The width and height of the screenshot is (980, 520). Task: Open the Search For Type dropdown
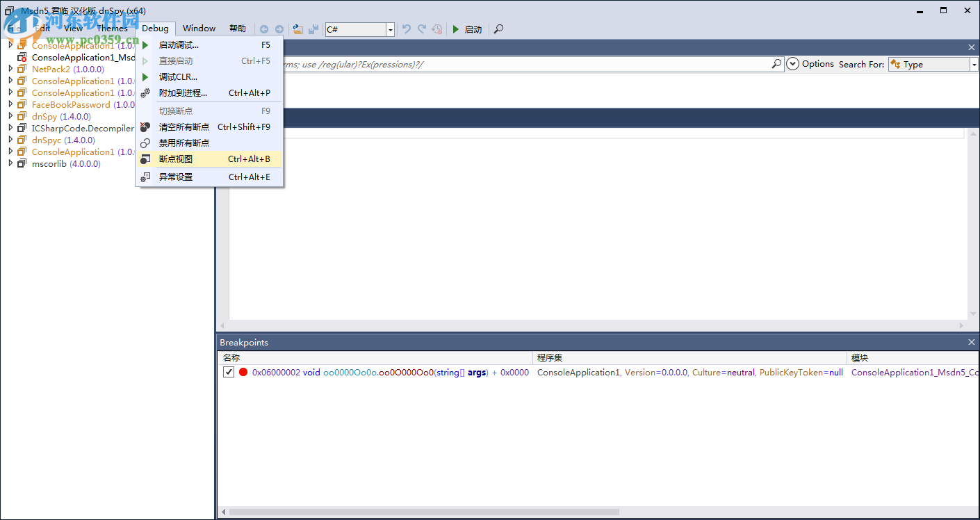pos(974,64)
